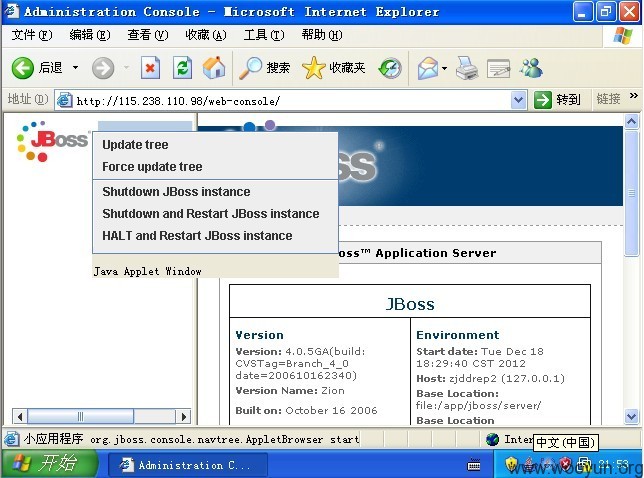The width and height of the screenshot is (644, 478).
Task: Open browsing History clock icon
Action: 390,68
